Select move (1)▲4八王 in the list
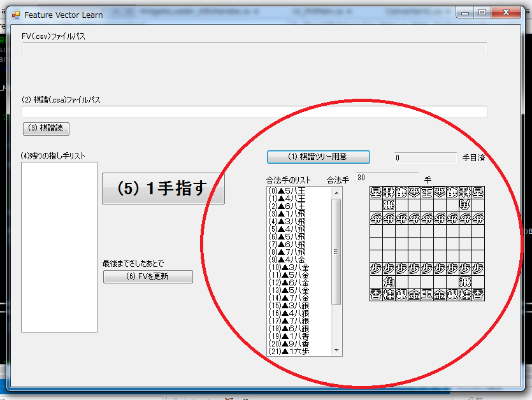 point(287,199)
